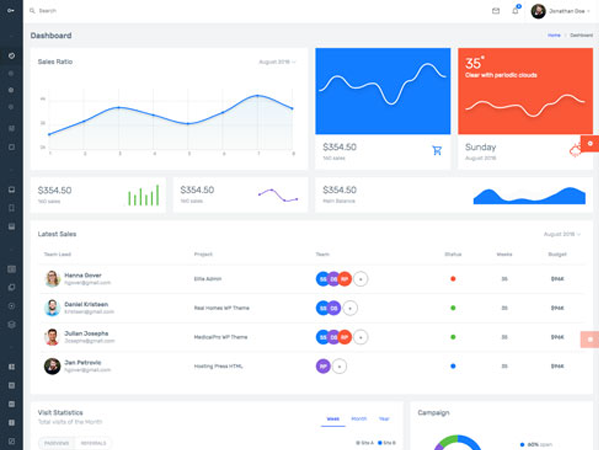Open Julian Josephs' name link
This screenshot has width=600, height=450.
86,333
